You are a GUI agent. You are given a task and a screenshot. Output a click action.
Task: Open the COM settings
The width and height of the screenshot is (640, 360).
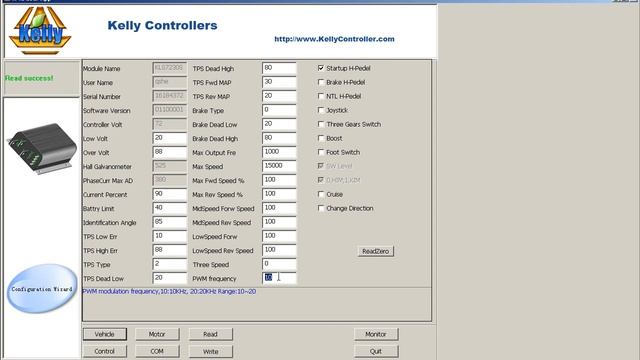point(157,351)
